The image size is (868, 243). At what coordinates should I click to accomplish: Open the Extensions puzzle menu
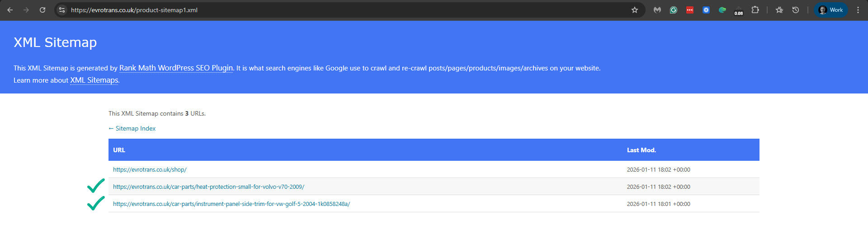[x=755, y=10]
